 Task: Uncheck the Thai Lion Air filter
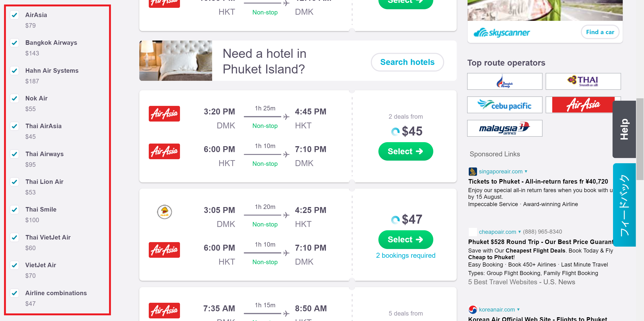click(14, 182)
